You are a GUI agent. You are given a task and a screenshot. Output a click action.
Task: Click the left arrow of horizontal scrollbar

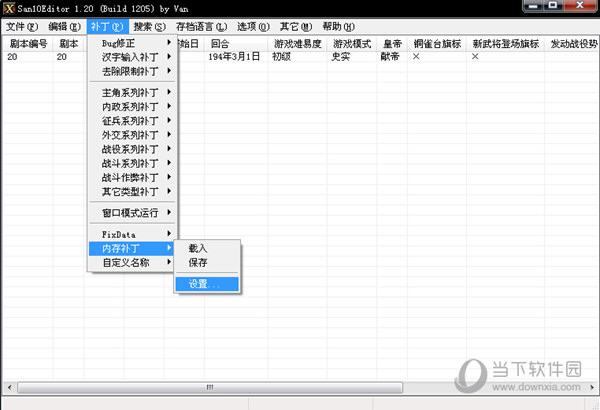tap(10, 387)
